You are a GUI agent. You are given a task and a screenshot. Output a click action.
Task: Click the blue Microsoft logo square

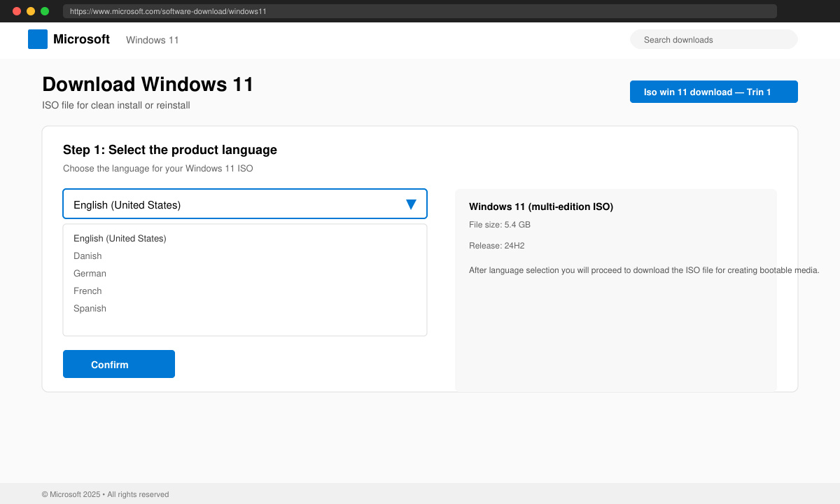tap(38, 39)
